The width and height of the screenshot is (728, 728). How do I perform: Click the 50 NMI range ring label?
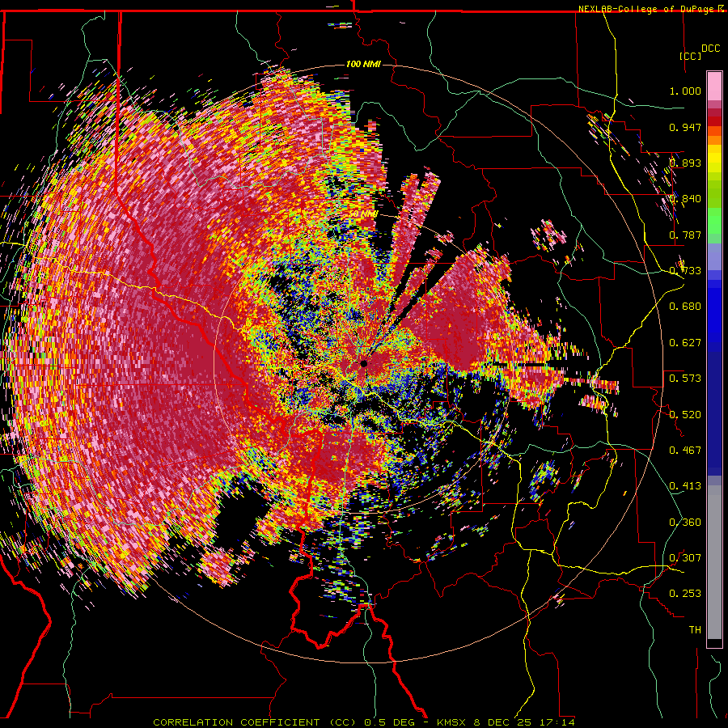tap(363, 214)
